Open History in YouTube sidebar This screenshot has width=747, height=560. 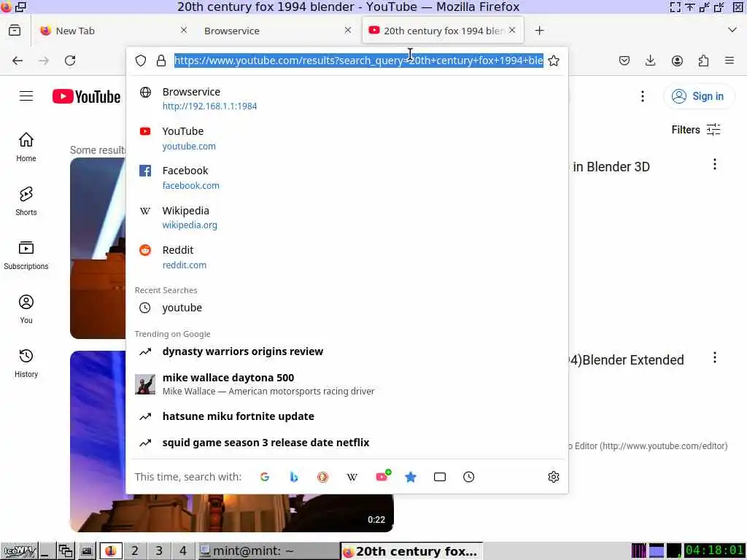tap(26, 363)
